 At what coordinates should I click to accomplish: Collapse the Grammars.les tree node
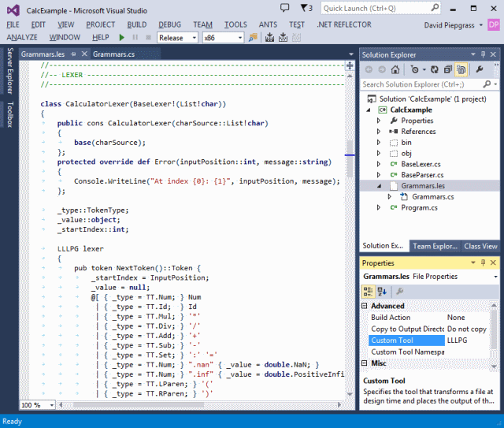click(x=380, y=186)
